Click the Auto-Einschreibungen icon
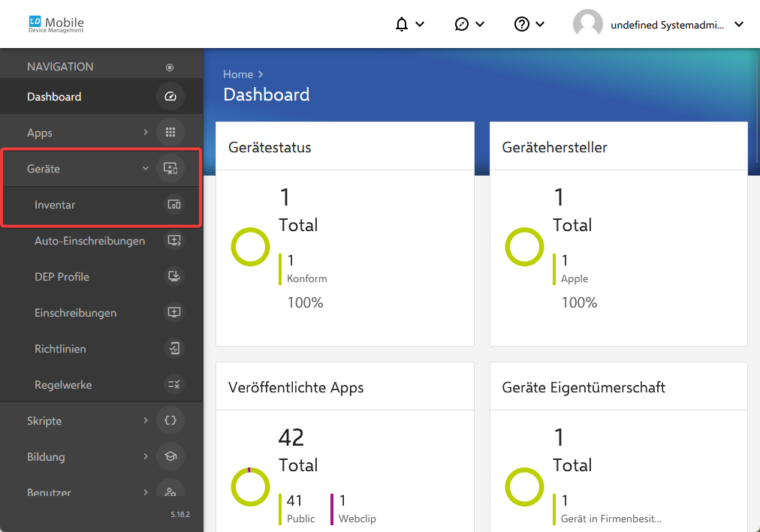This screenshot has width=760, height=532. (x=173, y=241)
